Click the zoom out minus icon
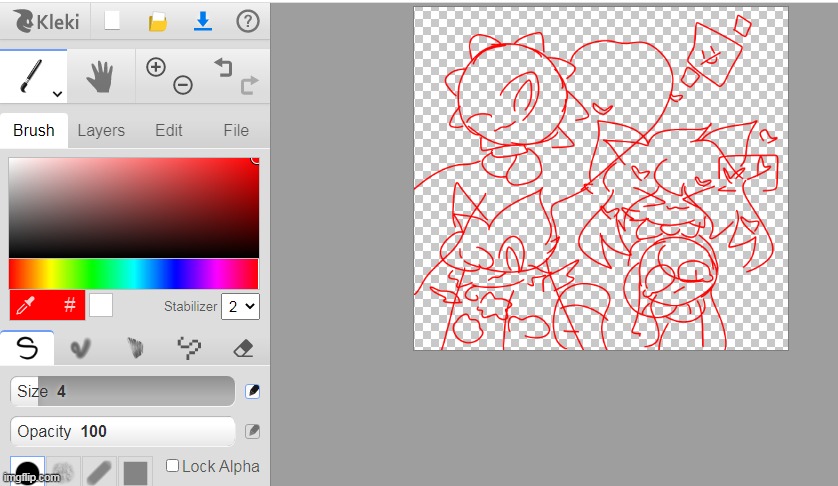The width and height of the screenshot is (838, 486). coord(183,86)
